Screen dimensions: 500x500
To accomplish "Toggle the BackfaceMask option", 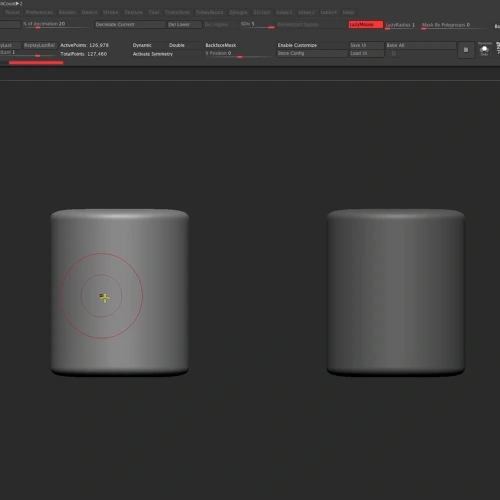I will pos(221,45).
